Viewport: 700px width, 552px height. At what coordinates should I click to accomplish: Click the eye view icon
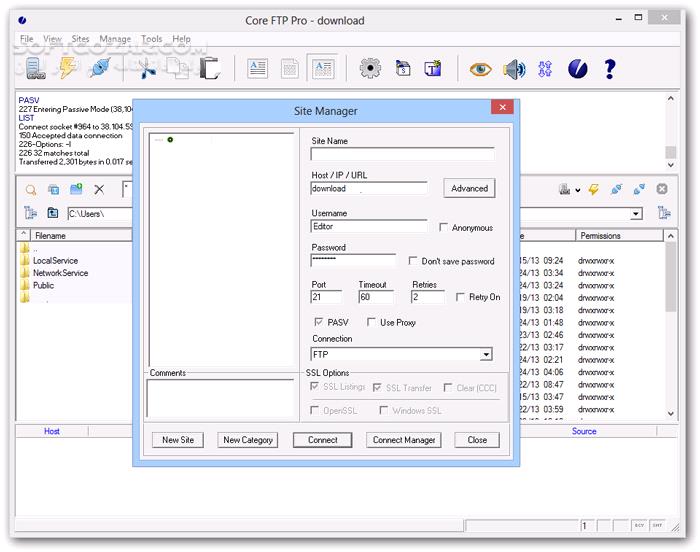click(480, 69)
